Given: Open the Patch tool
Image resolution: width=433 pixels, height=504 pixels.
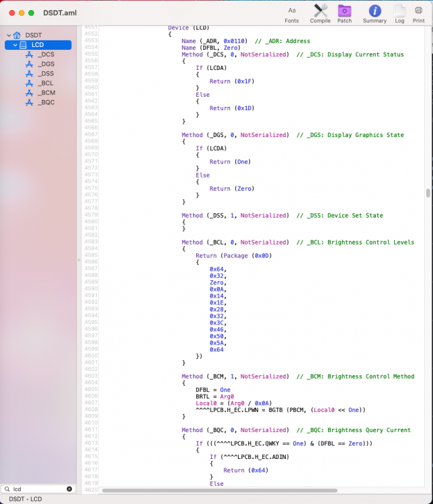Looking at the screenshot, I should [x=344, y=14].
